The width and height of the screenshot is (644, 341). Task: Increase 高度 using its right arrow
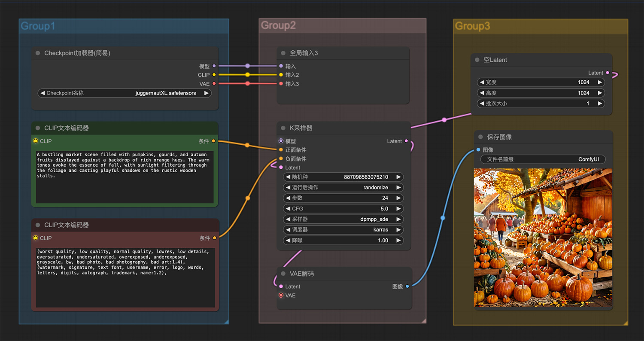(600, 93)
